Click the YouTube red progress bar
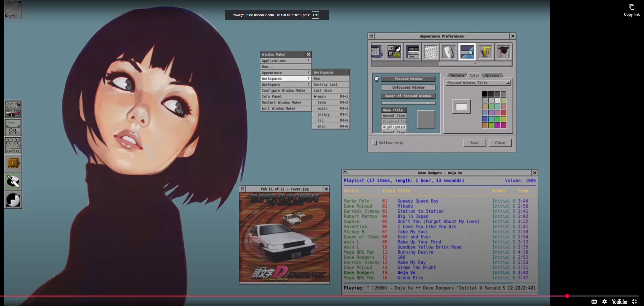 tap(284, 296)
